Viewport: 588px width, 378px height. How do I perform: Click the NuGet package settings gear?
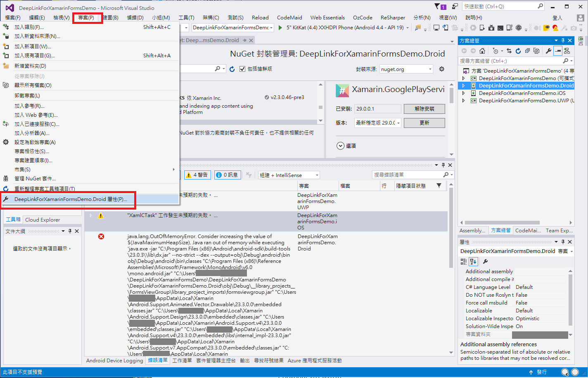coord(441,69)
